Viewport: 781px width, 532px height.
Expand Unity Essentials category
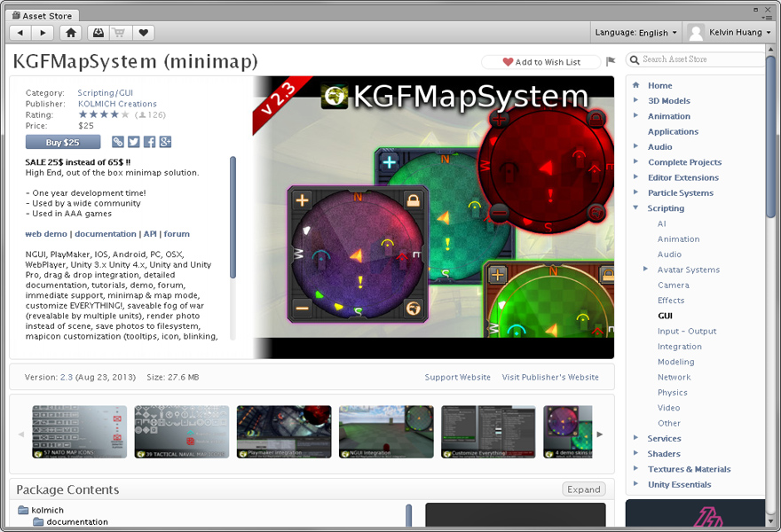[x=635, y=484]
